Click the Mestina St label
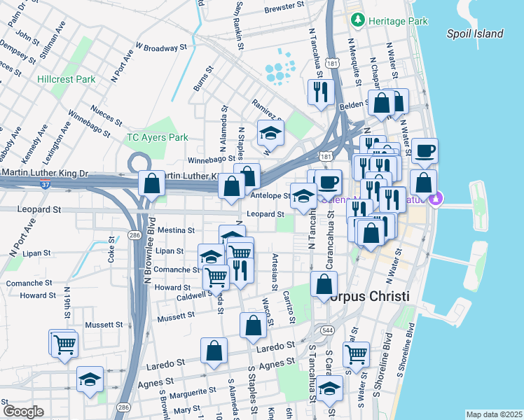 point(176,230)
